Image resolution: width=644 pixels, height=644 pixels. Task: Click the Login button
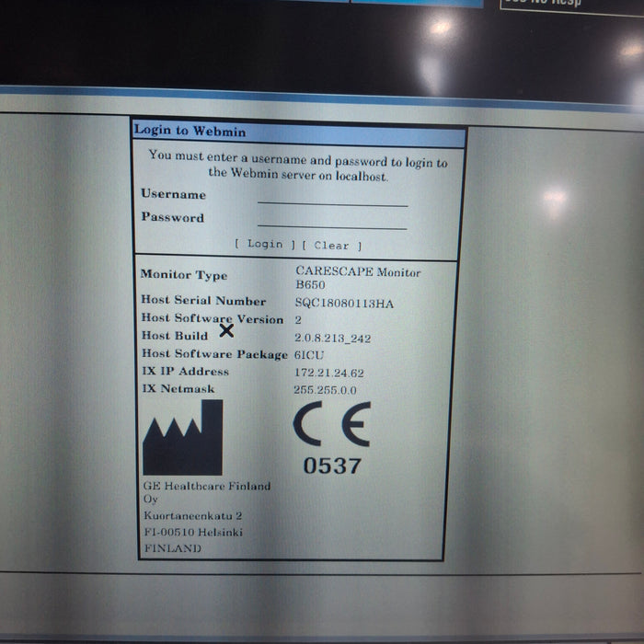point(265,244)
